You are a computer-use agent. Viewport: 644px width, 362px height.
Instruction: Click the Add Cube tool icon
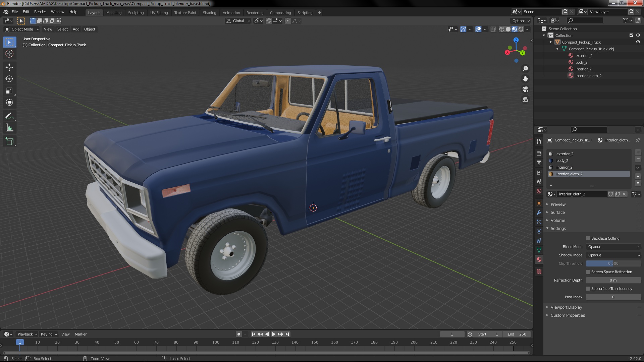point(9,141)
